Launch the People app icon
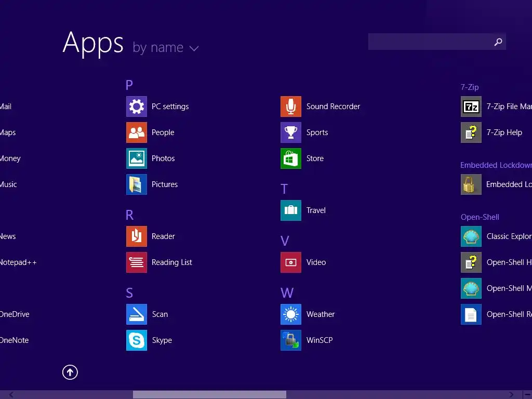Image resolution: width=532 pixels, height=399 pixels. [137, 132]
